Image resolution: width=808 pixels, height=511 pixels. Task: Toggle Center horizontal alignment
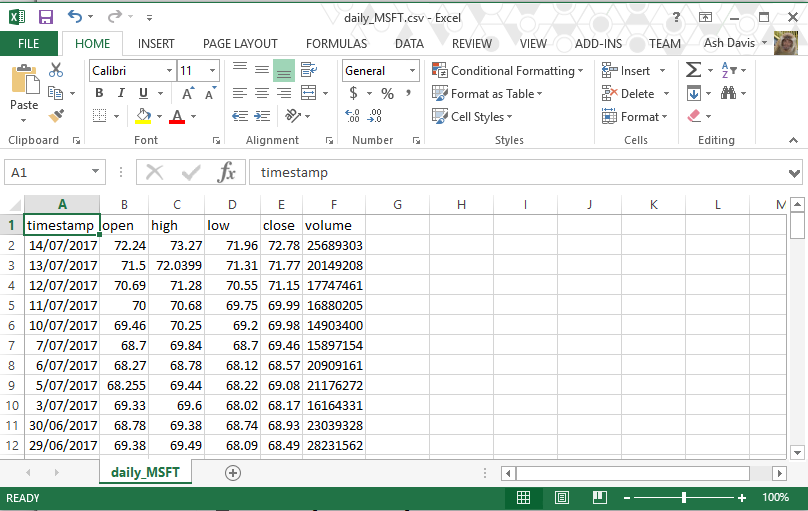pyautogui.click(x=262, y=93)
